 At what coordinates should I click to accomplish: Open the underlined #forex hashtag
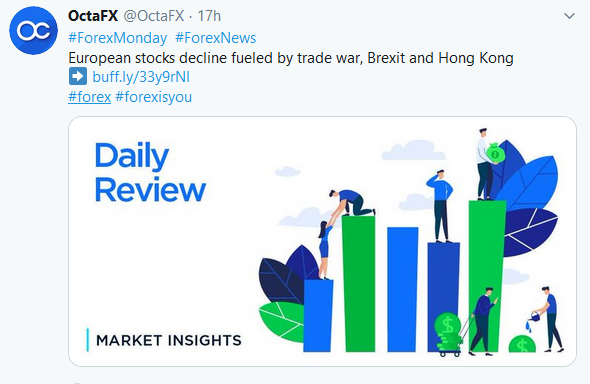click(x=90, y=97)
